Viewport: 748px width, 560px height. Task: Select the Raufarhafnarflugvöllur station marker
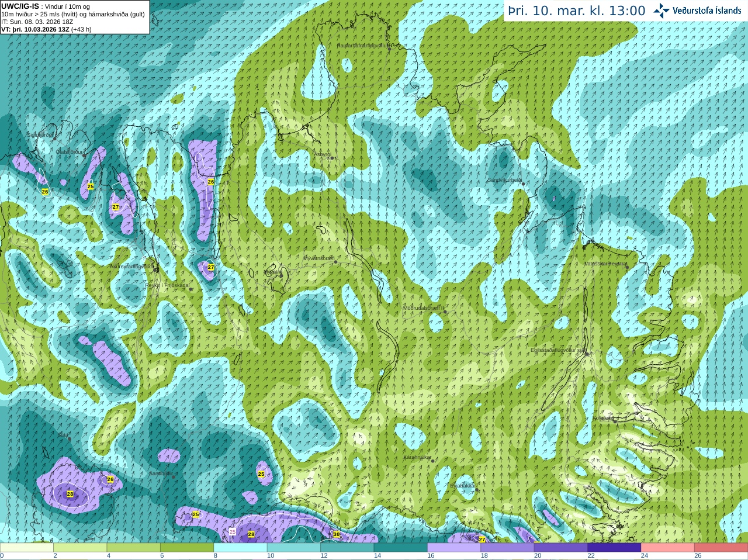click(x=389, y=49)
